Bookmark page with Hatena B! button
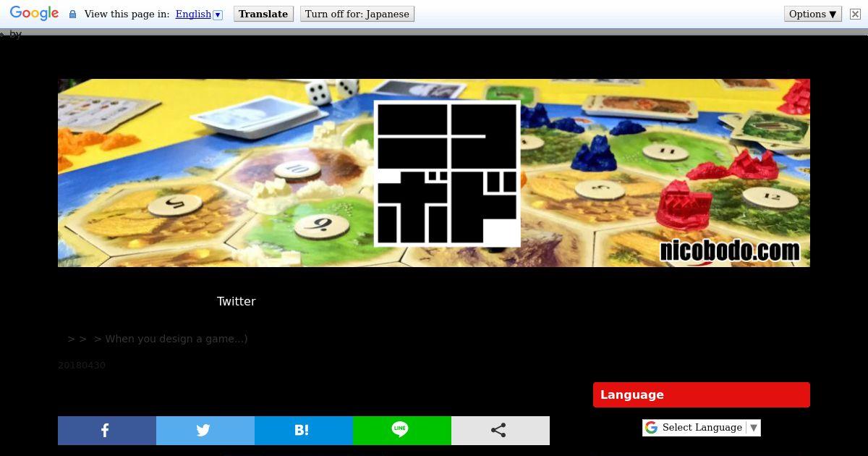The height and width of the screenshot is (456, 868). click(304, 431)
